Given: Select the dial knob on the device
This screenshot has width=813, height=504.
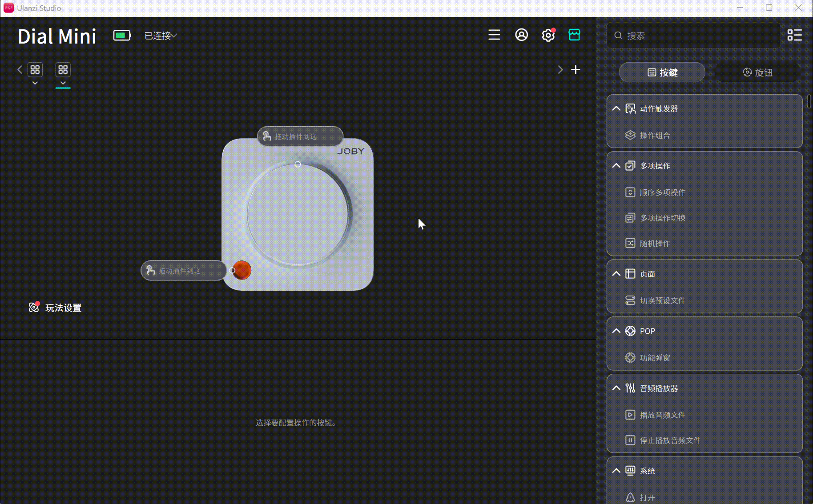Looking at the screenshot, I should click(x=298, y=215).
